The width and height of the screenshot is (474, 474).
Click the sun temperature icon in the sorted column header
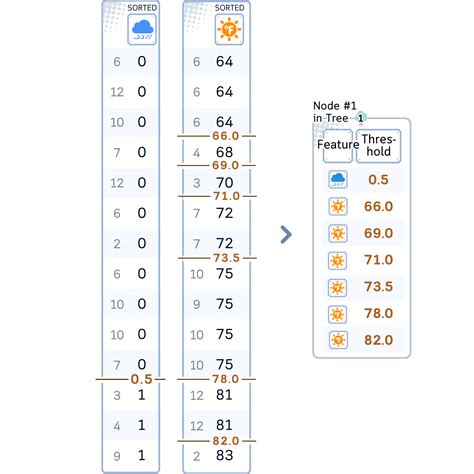point(229,29)
